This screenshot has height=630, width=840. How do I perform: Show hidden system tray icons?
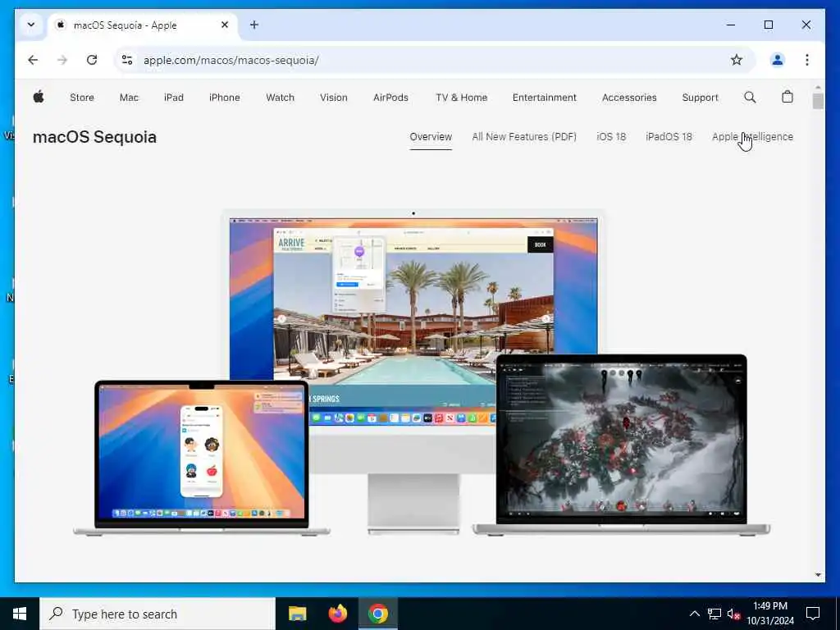click(x=694, y=614)
